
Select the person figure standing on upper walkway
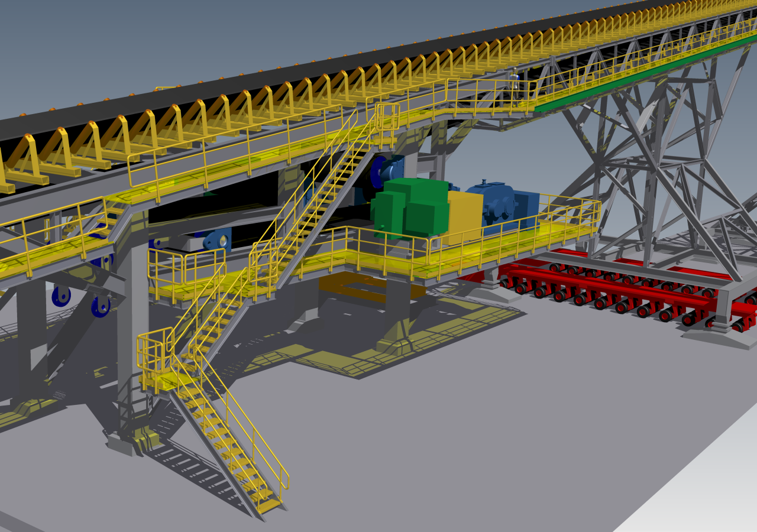pyautogui.click(x=515, y=84)
